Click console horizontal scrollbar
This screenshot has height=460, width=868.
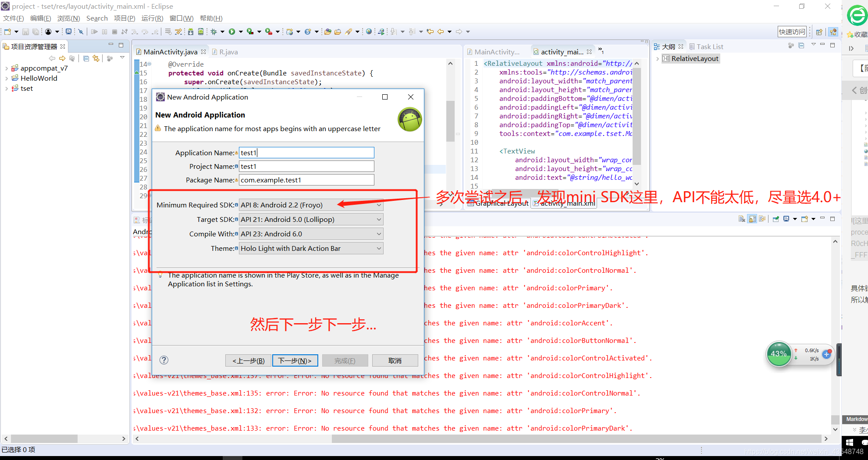click(576, 439)
